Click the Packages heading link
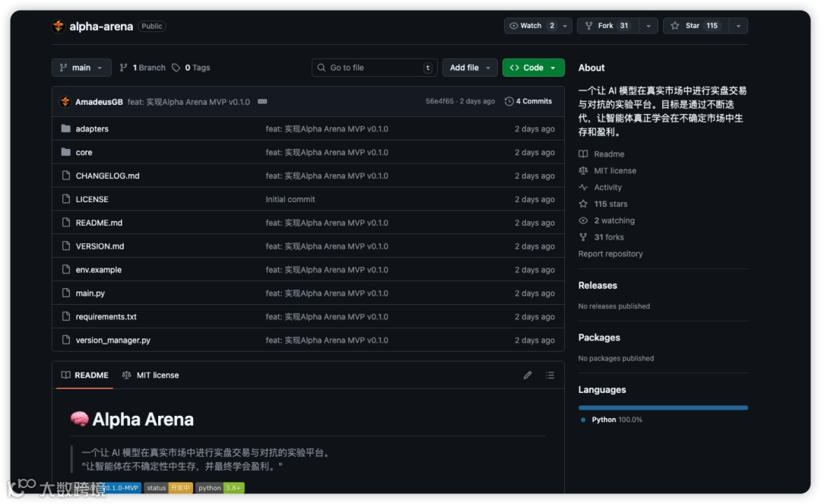 pos(599,338)
